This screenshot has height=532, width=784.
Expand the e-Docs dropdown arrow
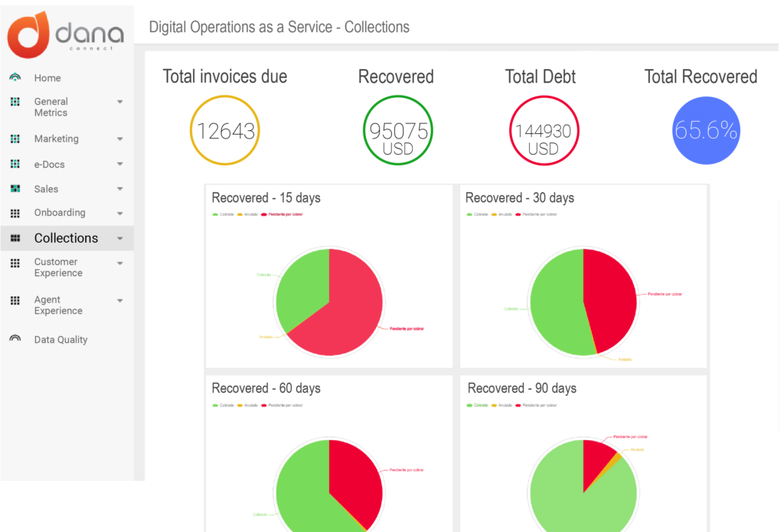click(x=120, y=164)
